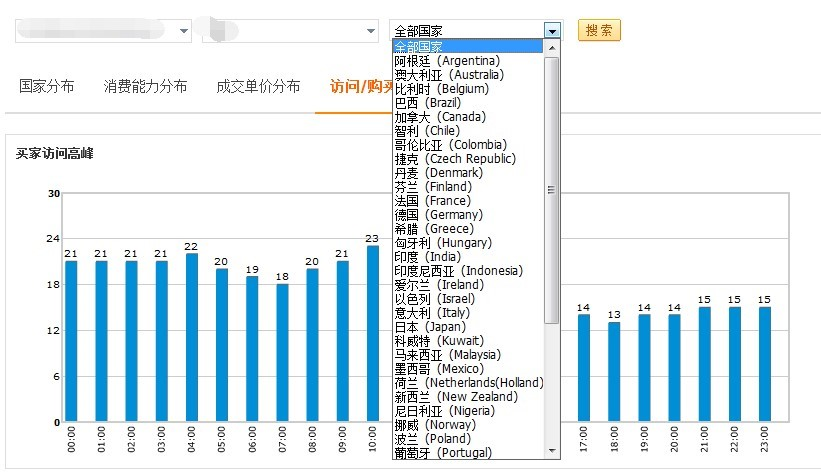Switch to the 成交单价分布 tab
The width and height of the screenshot is (821, 476).
258,86
